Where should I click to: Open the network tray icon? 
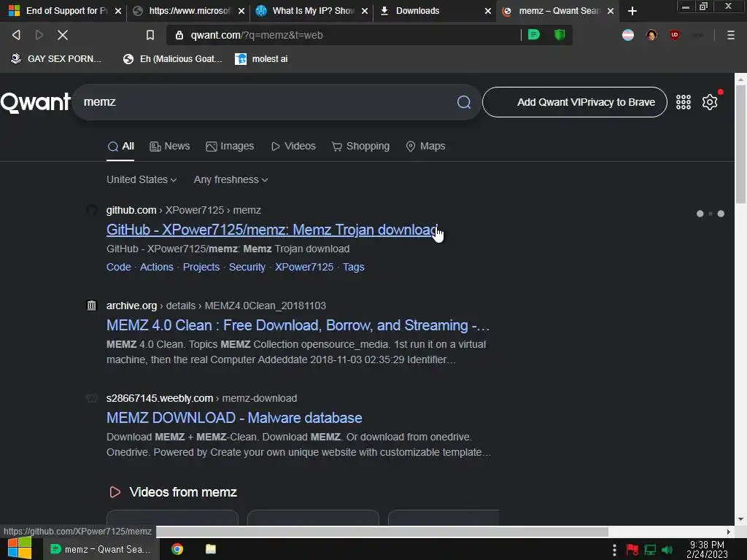[650, 550]
